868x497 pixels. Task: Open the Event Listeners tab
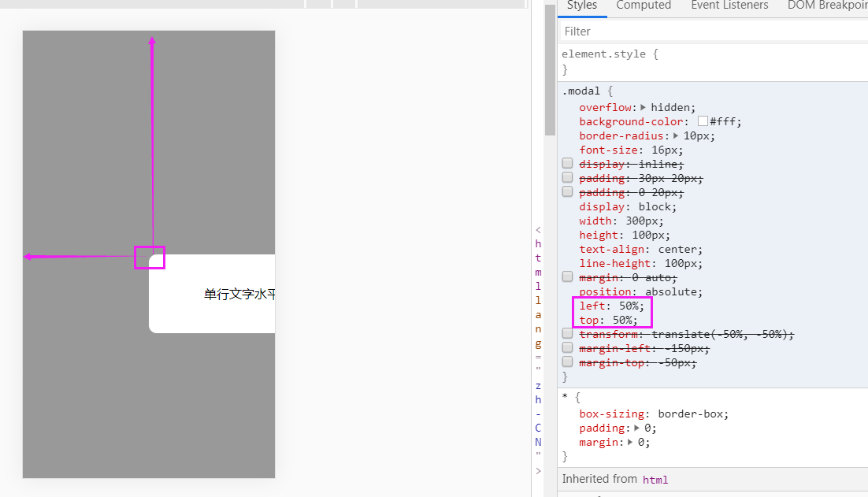tap(729, 6)
